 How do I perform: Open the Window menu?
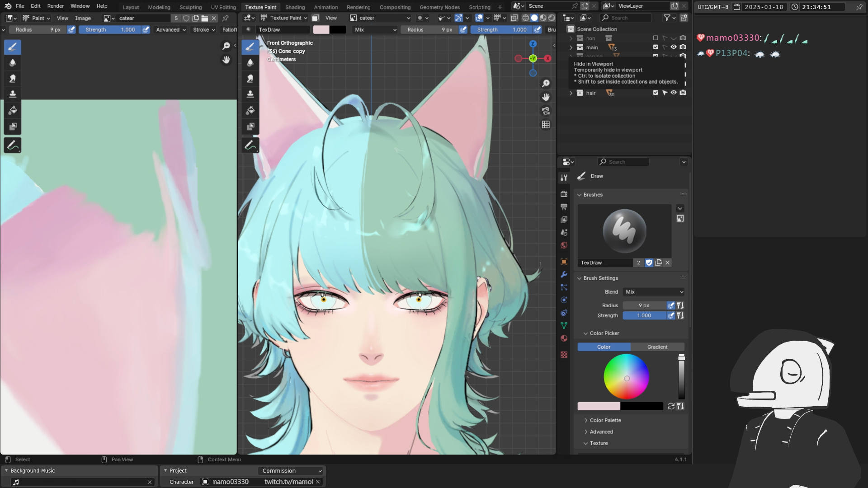(80, 6)
